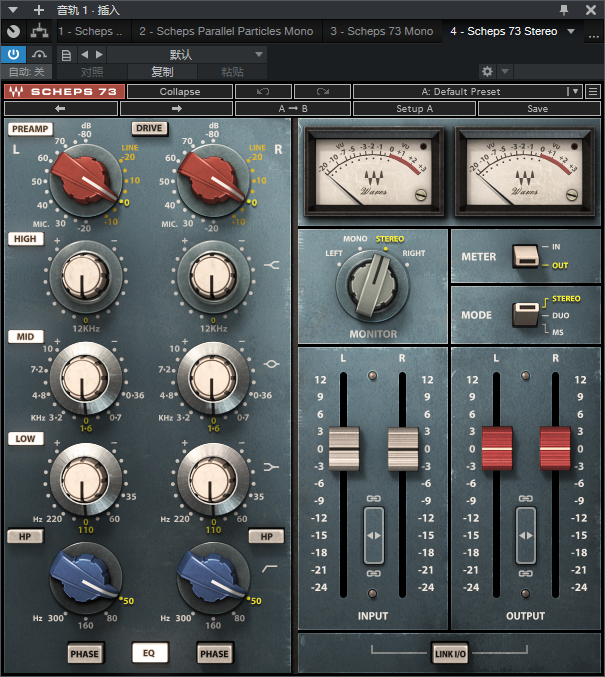This screenshot has height=677, width=605.
Task: Open the 默认 preset dropdown
Action: tap(187, 54)
